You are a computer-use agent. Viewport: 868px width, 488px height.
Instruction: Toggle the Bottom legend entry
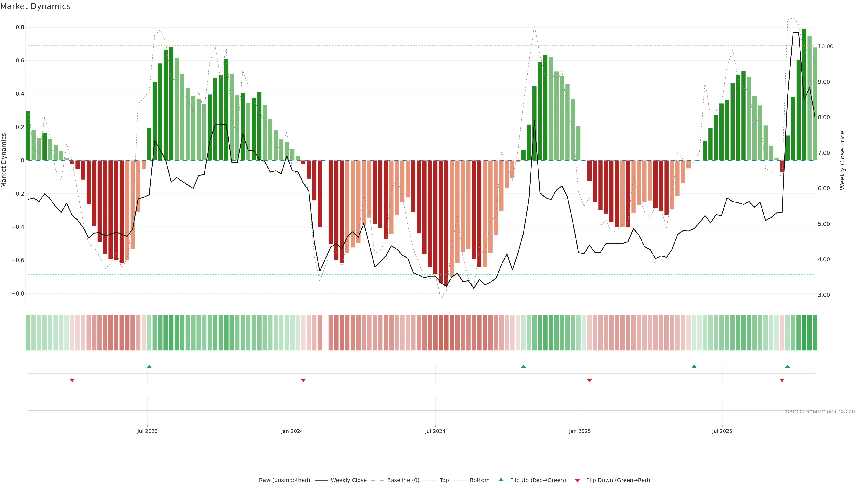(x=479, y=480)
